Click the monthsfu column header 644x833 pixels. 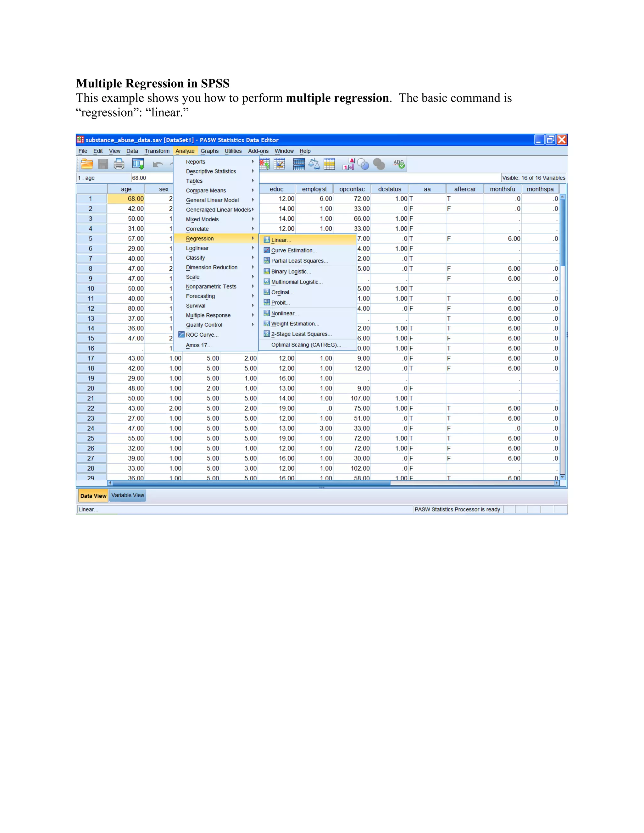pos(502,189)
